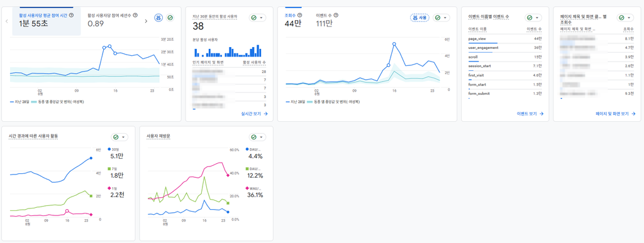Click the 8.1만 views value
The width and height of the screenshot is (644, 243).
click(629, 38)
